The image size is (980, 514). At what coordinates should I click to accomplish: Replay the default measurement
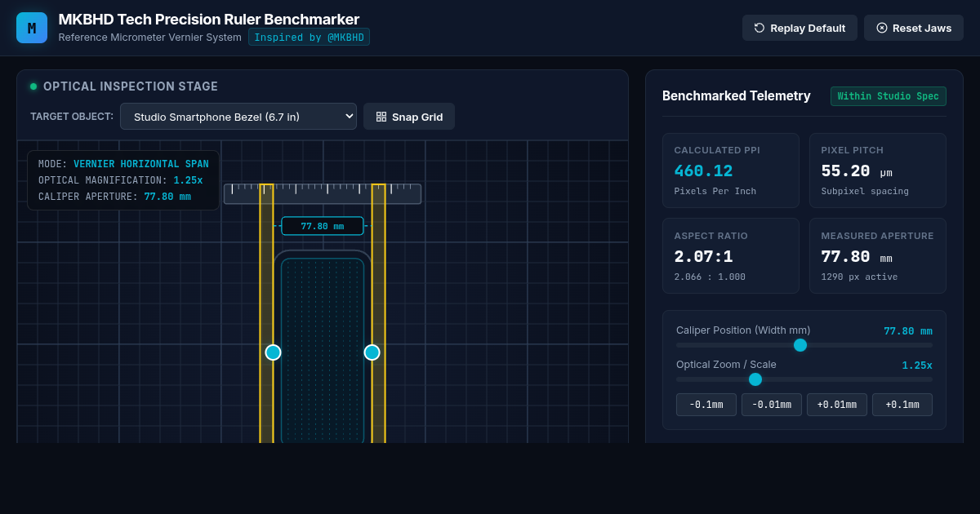[800, 28]
